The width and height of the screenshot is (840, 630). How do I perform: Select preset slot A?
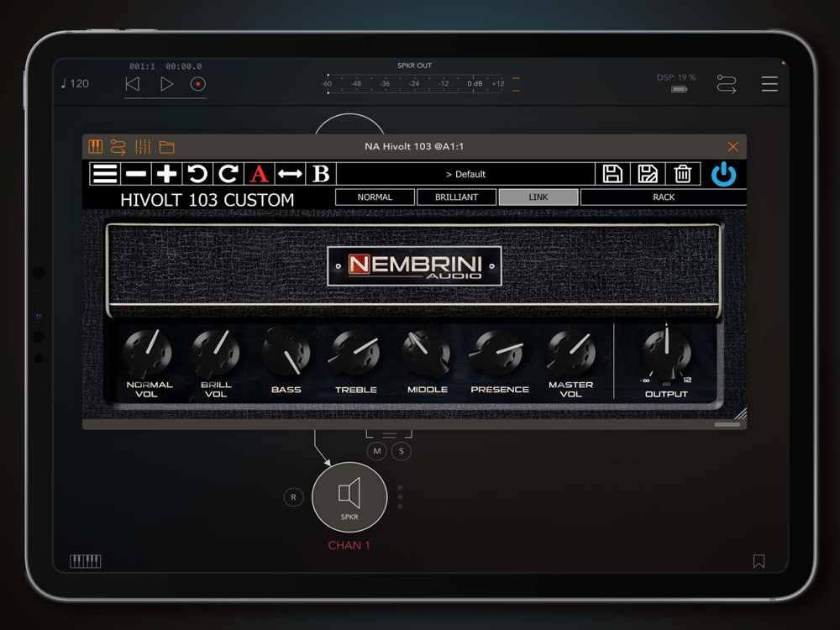click(260, 174)
